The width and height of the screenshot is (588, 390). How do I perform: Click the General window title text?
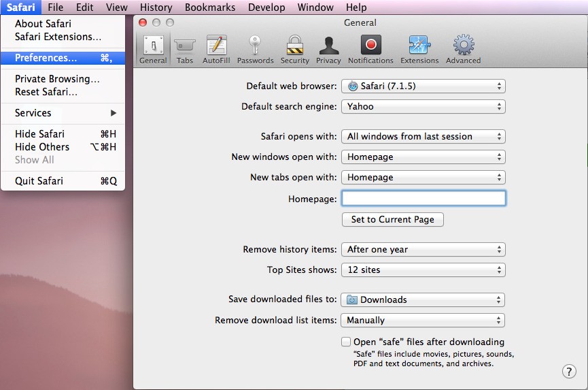pyautogui.click(x=360, y=23)
